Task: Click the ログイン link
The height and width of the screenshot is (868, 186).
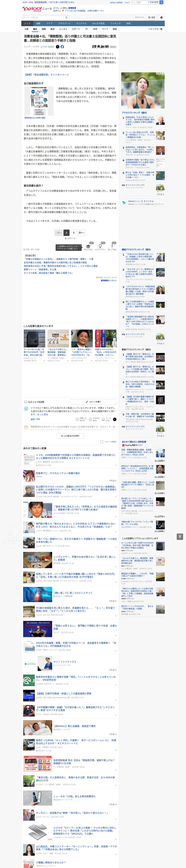Action: [x=57, y=11]
